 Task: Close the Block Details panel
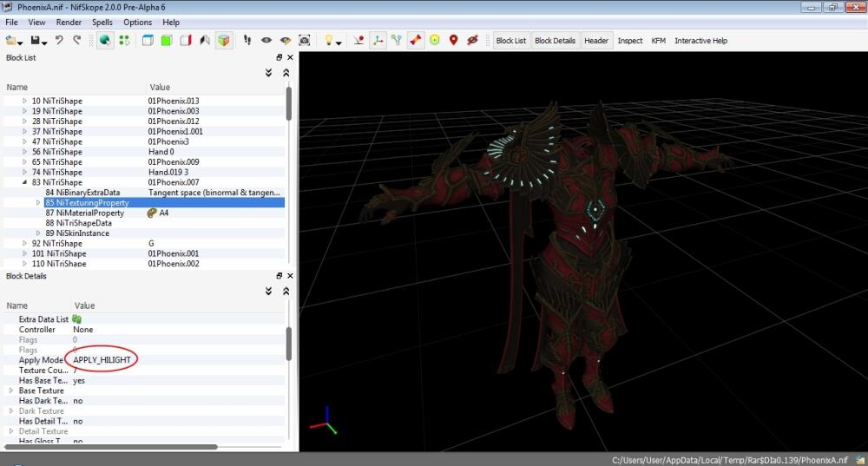click(x=290, y=276)
